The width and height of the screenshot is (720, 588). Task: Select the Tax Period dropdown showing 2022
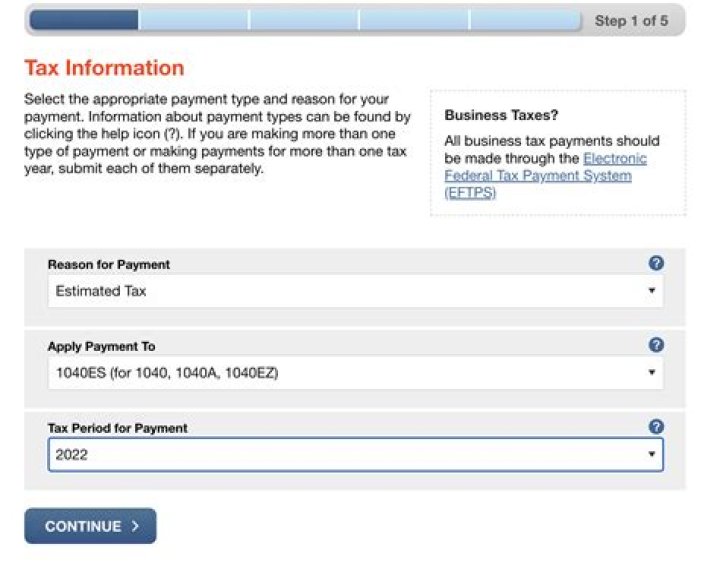click(x=355, y=454)
